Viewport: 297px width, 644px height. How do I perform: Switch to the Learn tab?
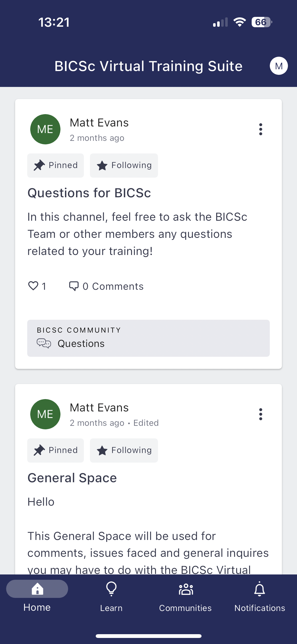pyautogui.click(x=111, y=597)
